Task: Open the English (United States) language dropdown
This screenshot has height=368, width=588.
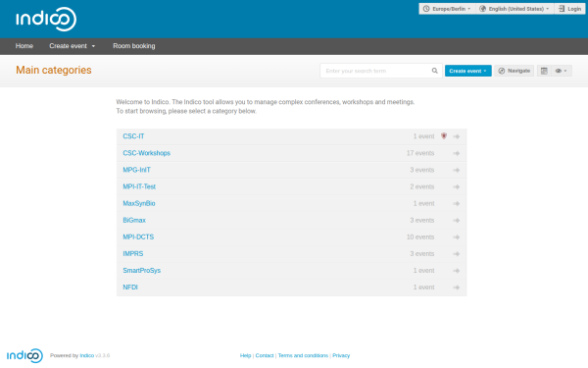Action: [515, 9]
